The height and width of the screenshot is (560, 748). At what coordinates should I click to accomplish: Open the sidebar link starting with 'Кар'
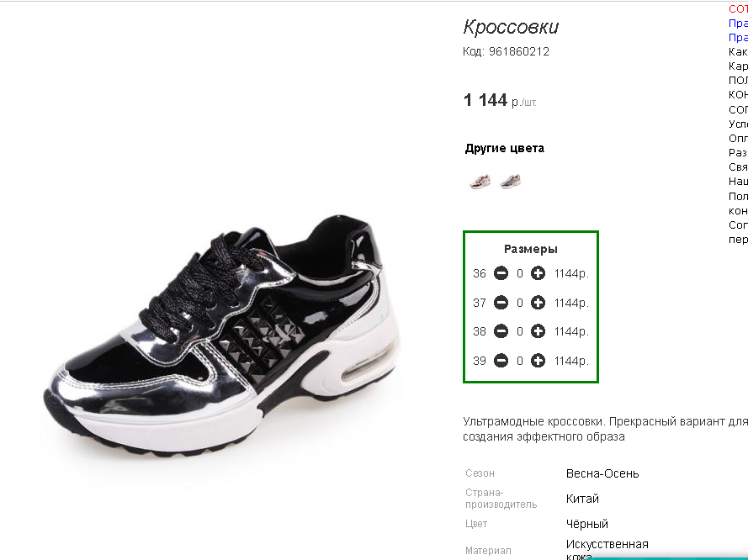click(x=738, y=66)
